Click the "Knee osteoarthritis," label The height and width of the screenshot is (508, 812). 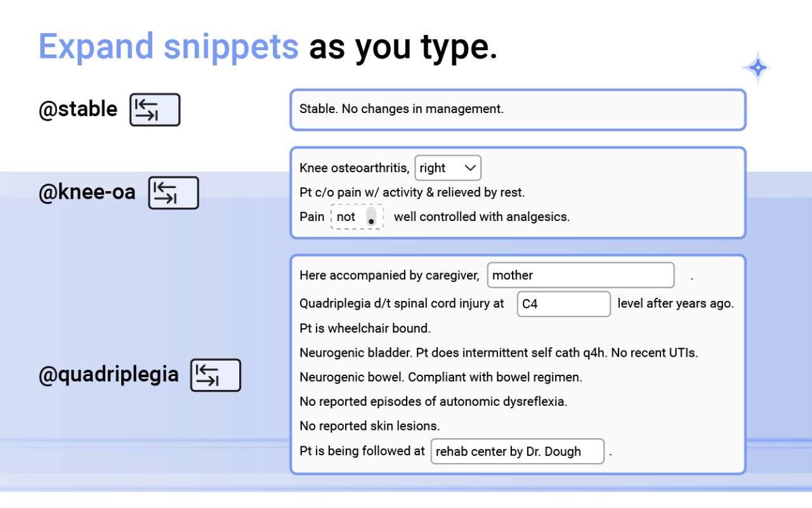tap(354, 168)
